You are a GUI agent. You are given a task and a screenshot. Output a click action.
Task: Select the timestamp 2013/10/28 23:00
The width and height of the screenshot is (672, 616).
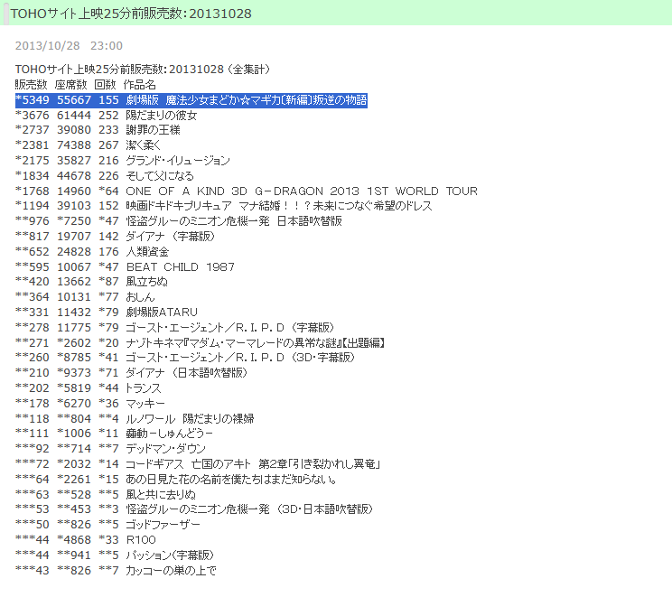click(69, 46)
